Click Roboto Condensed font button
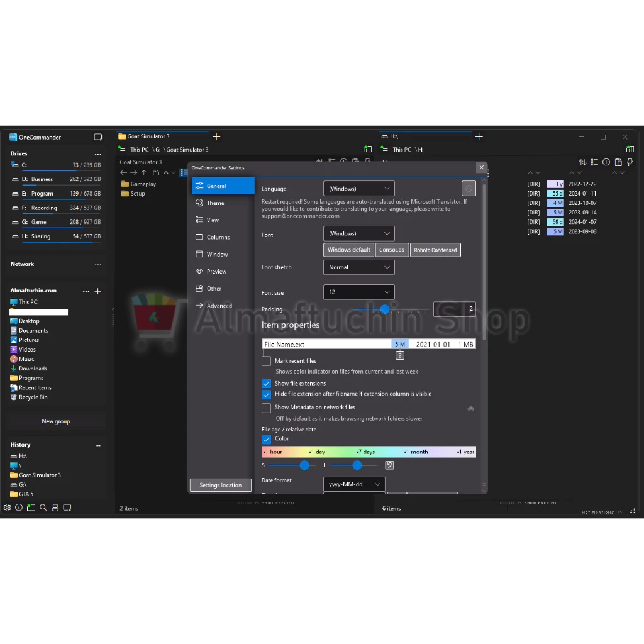 click(x=435, y=250)
